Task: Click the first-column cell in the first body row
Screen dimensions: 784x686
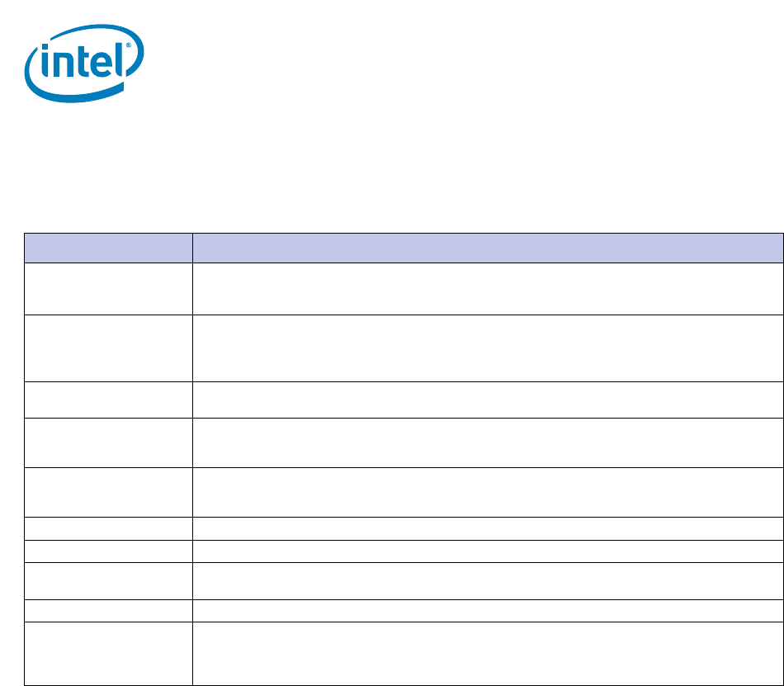Action: pyautogui.click(x=108, y=288)
